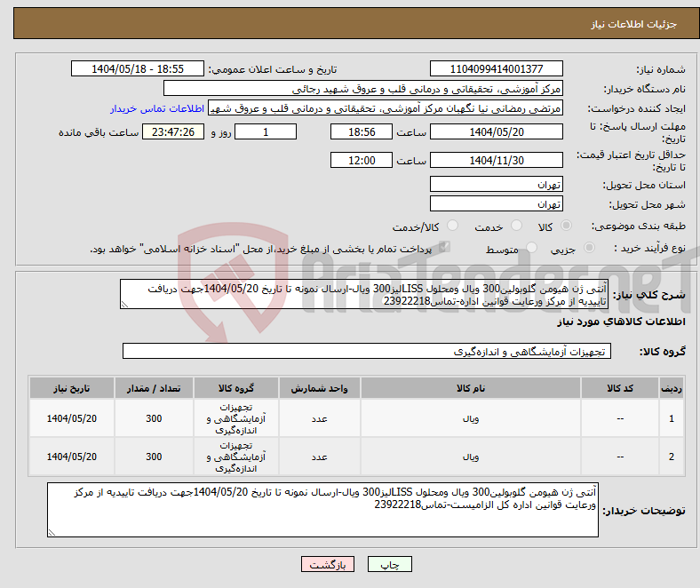Click ویال item name in row 1
Viewport: 700px width, 588px height.
point(471,418)
